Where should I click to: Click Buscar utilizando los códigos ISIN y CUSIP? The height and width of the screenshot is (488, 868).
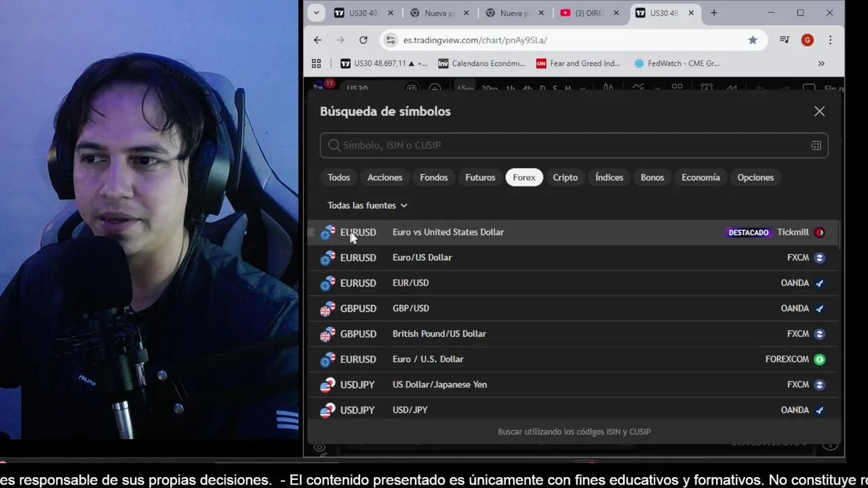pos(574,432)
